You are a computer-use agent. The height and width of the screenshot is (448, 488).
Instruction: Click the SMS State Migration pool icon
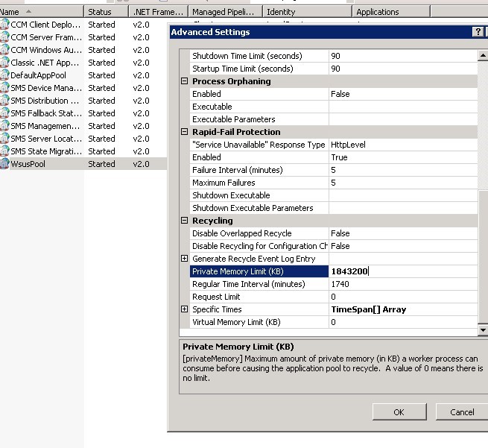[x=4, y=151]
